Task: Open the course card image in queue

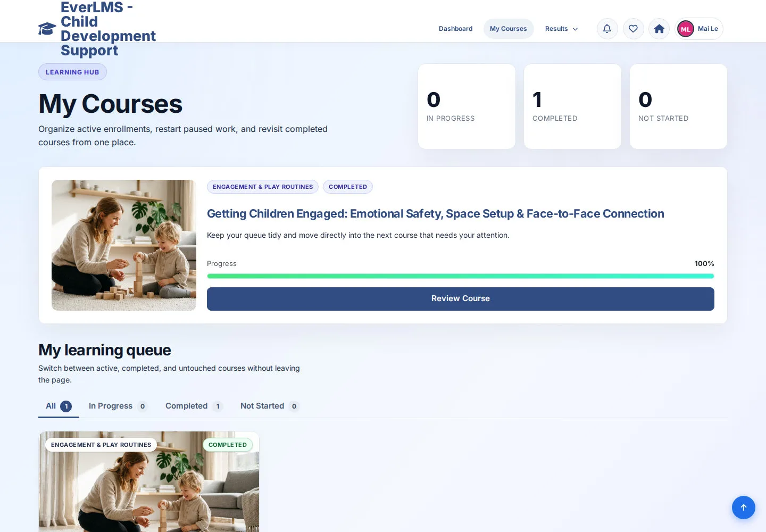Action: click(x=149, y=481)
